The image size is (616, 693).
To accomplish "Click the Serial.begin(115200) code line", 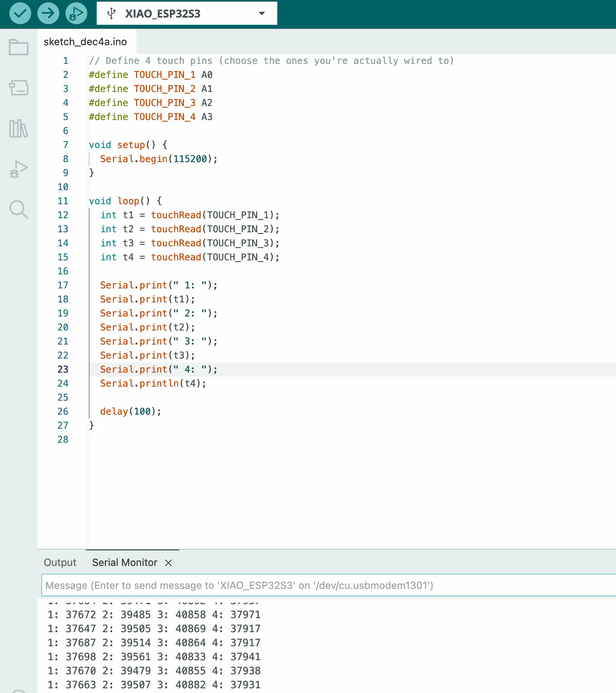I will tap(159, 159).
